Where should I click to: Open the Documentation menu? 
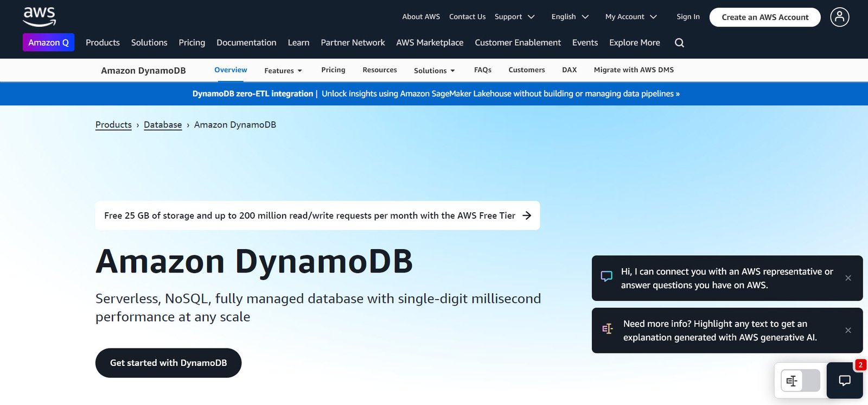[x=246, y=42]
